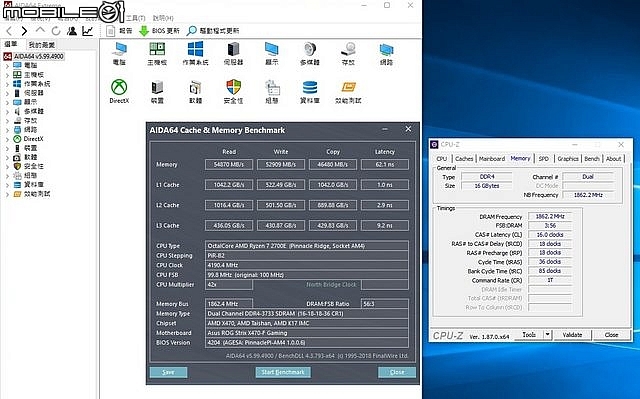Open the large 存放 storage icon in main panel
Screen dimensions: 640x399
click(x=348, y=53)
